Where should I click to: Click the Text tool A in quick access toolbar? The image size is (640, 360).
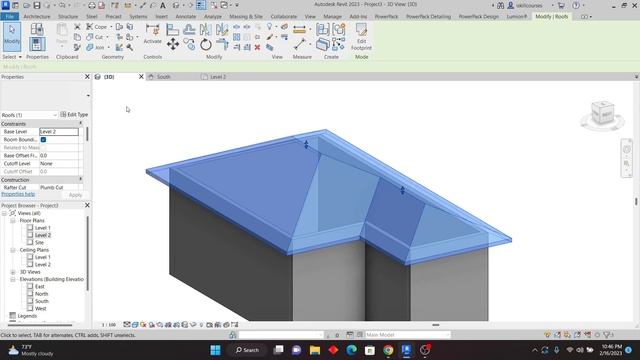click(163, 5)
